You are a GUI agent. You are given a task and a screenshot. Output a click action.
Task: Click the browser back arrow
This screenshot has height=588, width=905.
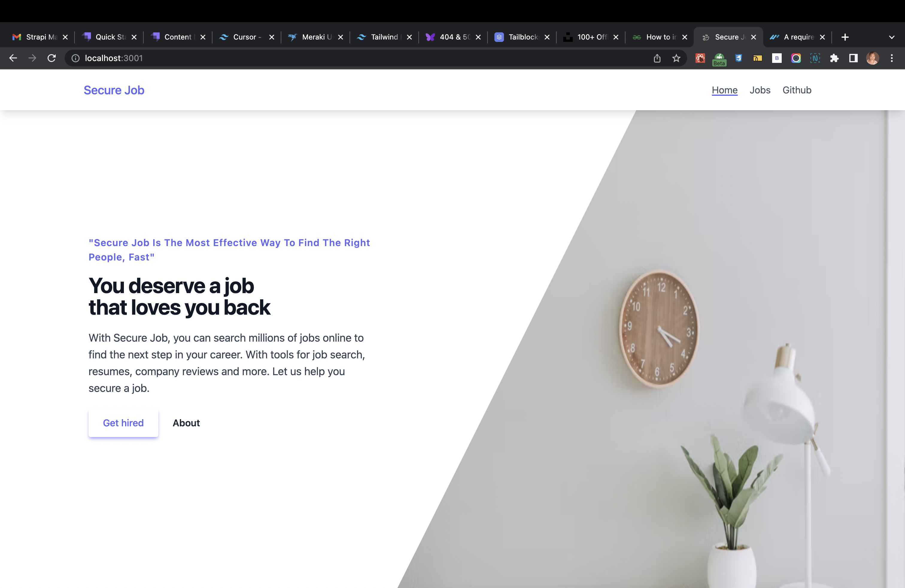pyautogui.click(x=13, y=58)
